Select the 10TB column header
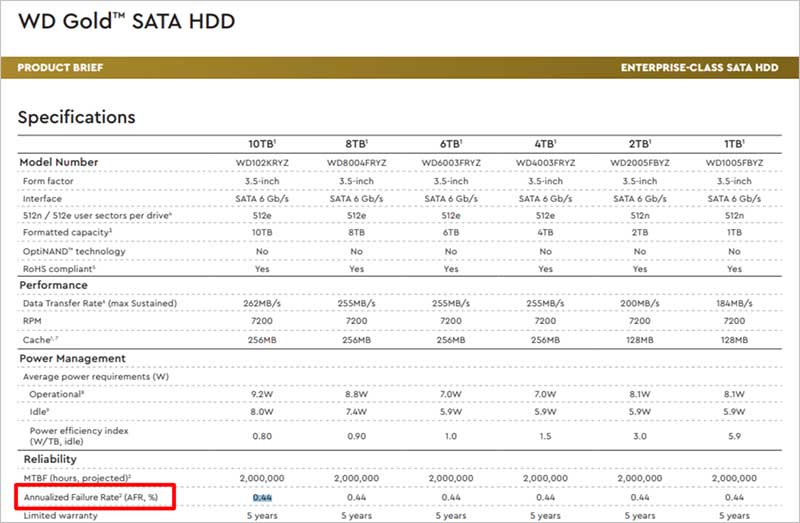The image size is (800, 523). (262, 144)
